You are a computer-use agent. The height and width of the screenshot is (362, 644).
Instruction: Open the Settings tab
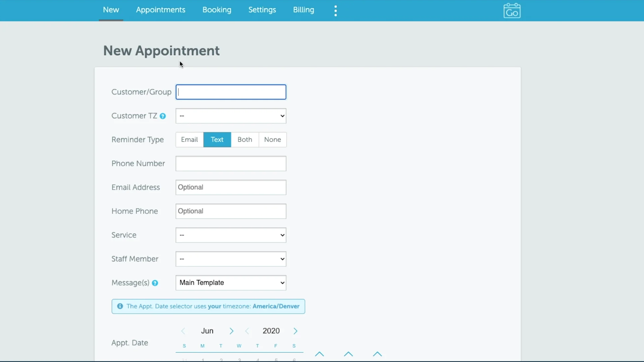coord(262,10)
